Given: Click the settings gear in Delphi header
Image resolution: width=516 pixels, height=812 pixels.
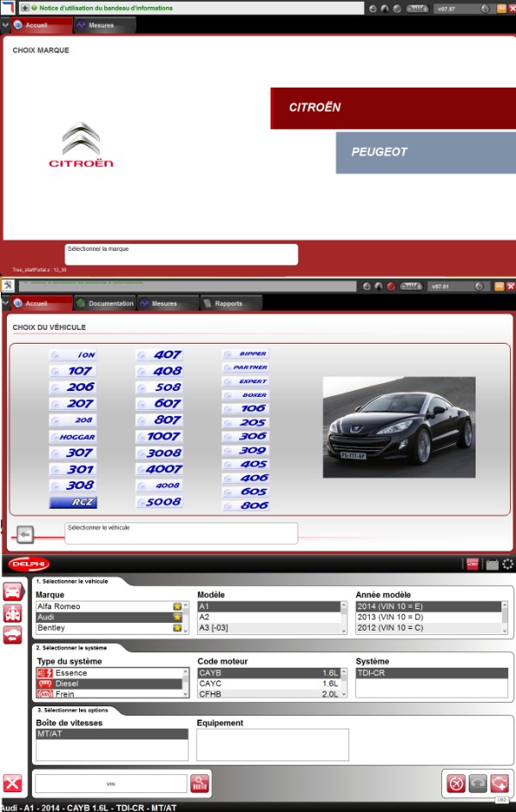Looking at the screenshot, I should click(507, 565).
